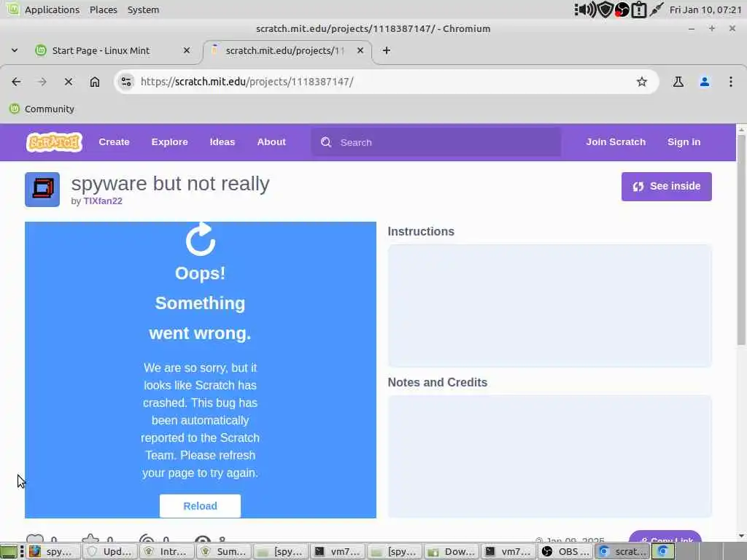Open Ideas in Scratch navigation

222,142
